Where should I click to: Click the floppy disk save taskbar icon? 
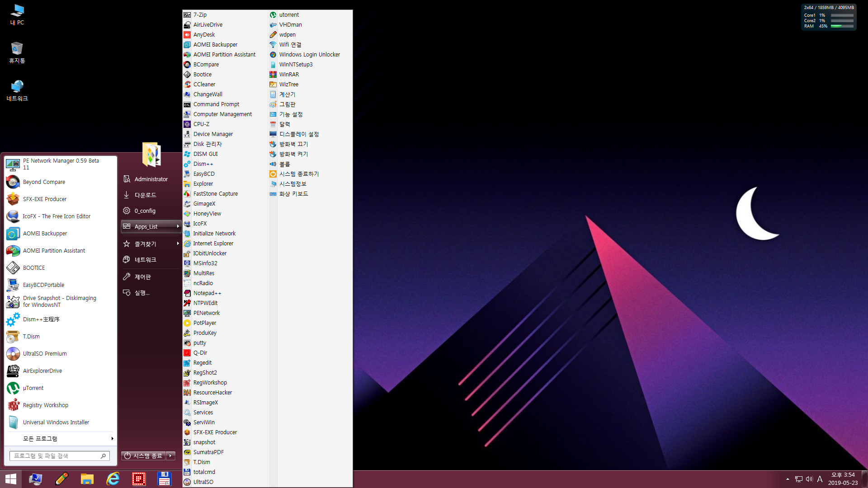coord(165,479)
